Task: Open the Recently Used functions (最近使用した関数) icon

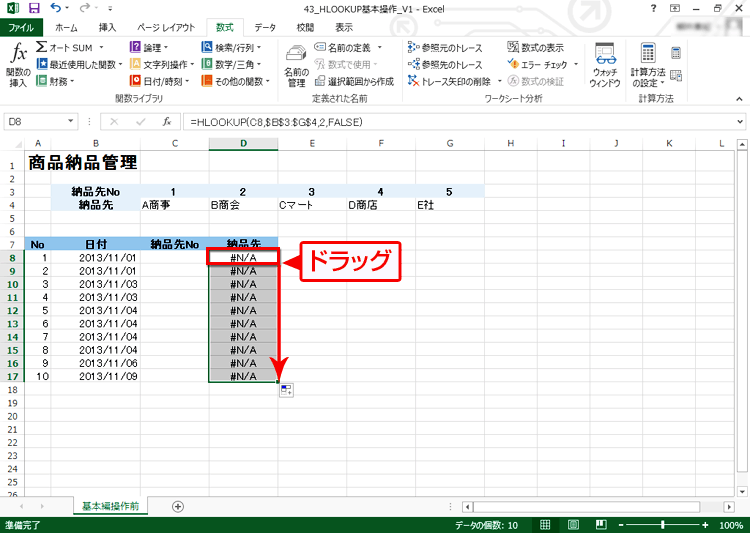Action: click(42, 64)
